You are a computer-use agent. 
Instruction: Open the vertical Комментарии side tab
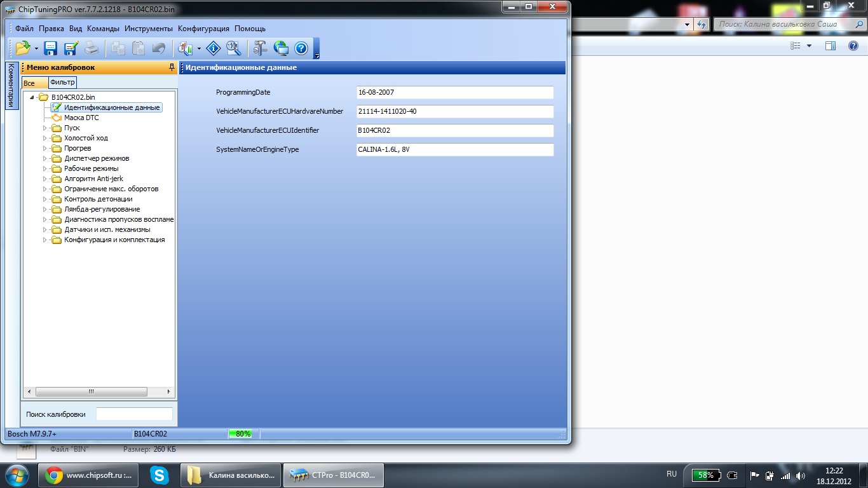[11, 86]
